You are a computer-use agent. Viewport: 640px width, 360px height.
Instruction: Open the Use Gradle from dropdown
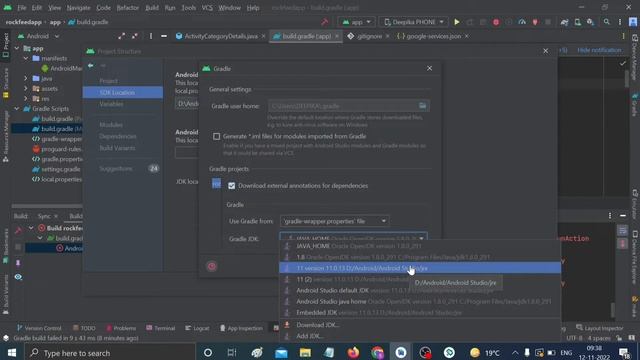click(334, 221)
